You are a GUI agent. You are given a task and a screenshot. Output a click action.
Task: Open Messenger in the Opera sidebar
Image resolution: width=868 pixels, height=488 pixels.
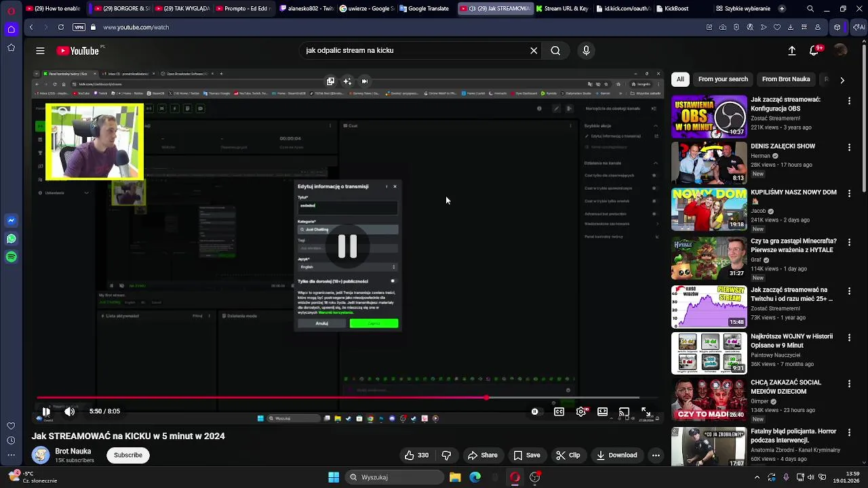coord(11,220)
